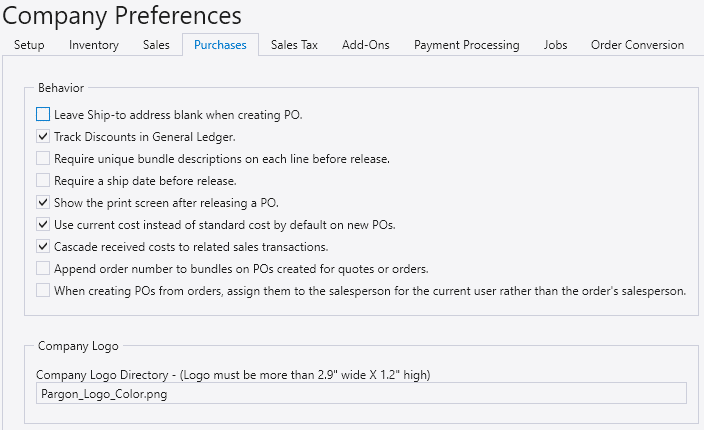Uncheck Track Discounts in General Ledger

(43, 137)
